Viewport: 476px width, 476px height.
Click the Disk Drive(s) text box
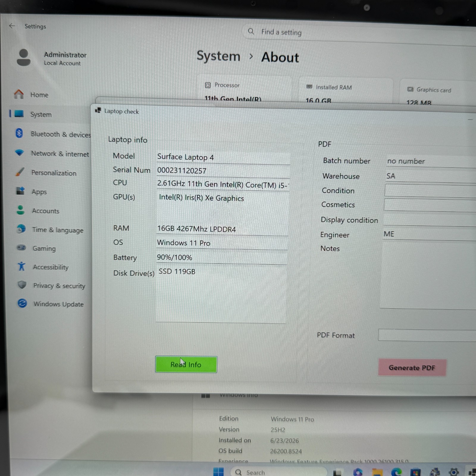click(221, 294)
